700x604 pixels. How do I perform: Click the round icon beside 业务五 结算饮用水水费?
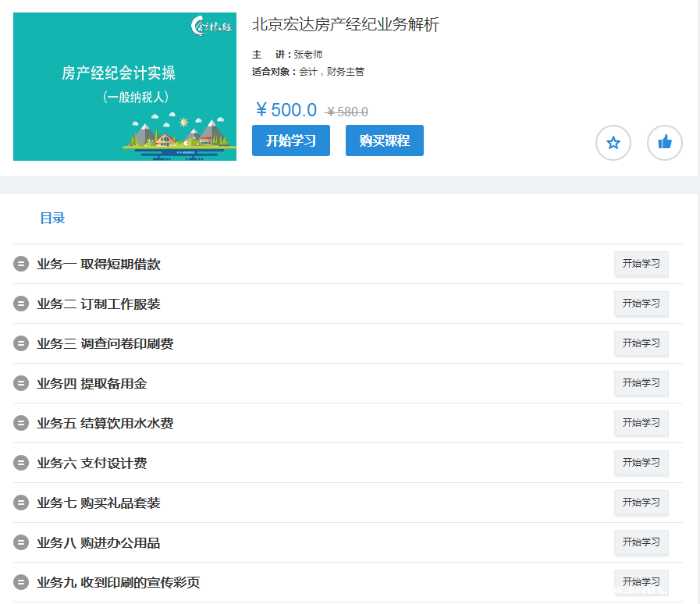tap(21, 423)
